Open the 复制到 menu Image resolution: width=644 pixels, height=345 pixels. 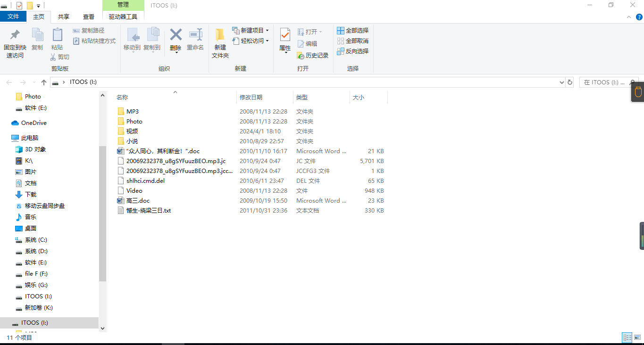[x=152, y=40]
